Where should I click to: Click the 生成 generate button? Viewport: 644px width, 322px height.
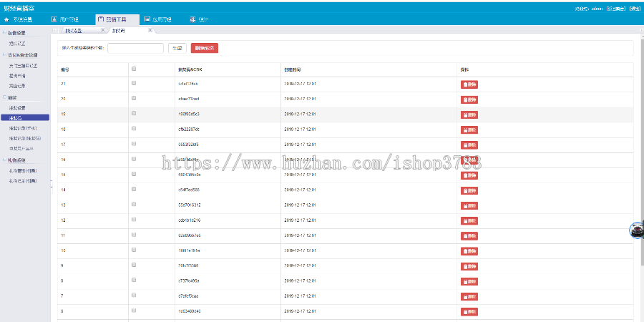tap(177, 48)
